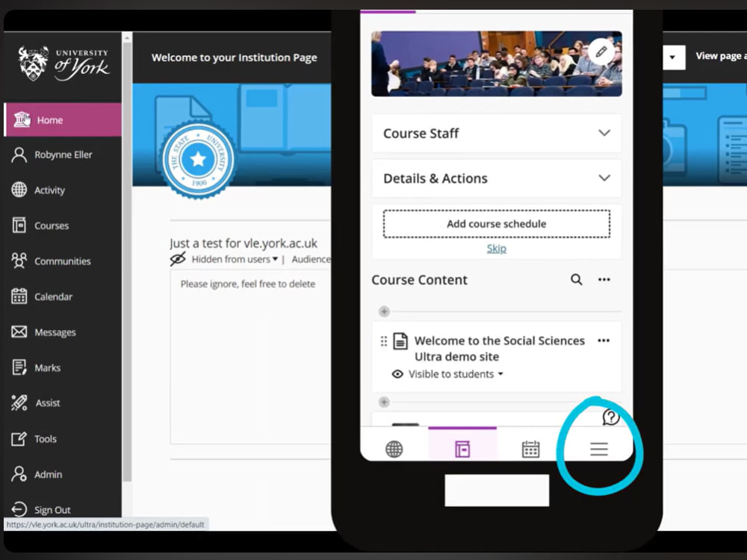Click the State University seal badge
The width and height of the screenshot is (747, 560).
coord(198,160)
